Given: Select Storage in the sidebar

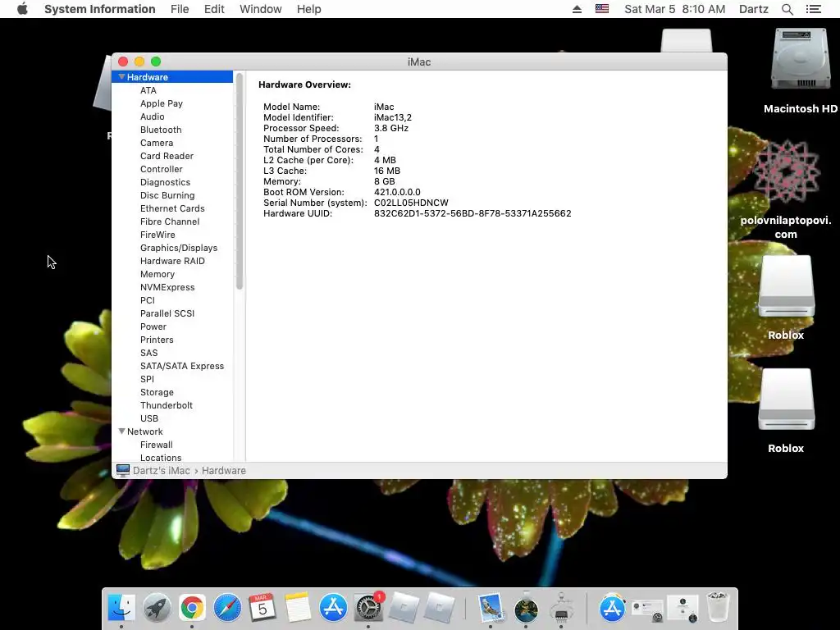Looking at the screenshot, I should click(157, 392).
